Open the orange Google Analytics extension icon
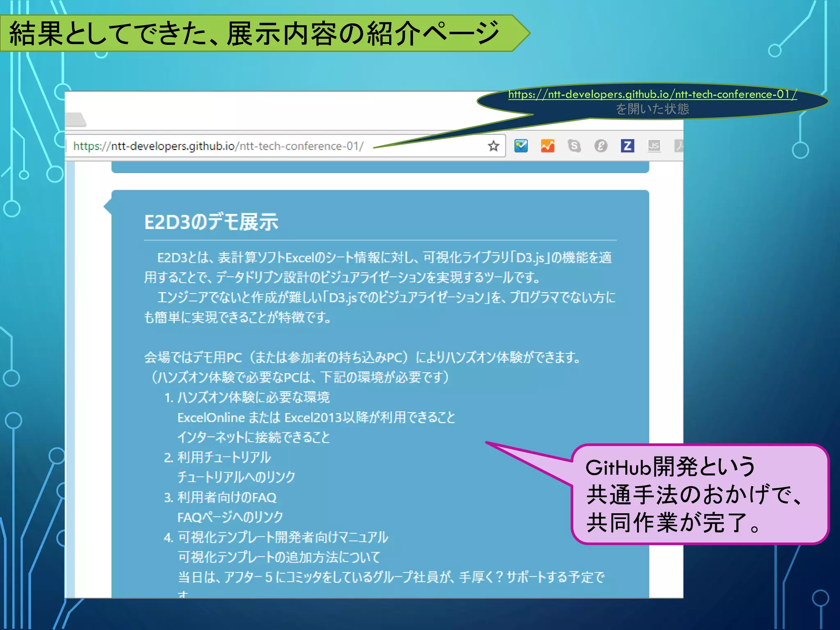Screen dimensions: 840x630 pos(548,146)
